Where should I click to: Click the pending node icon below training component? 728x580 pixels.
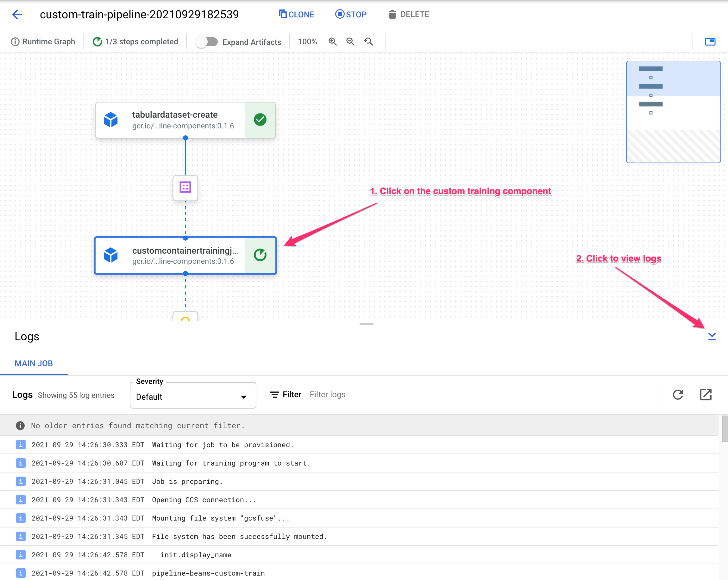(185, 318)
